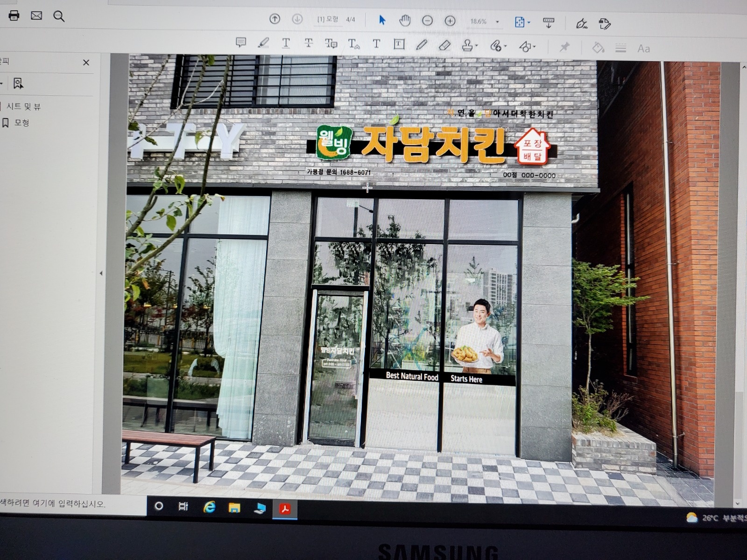747x560 pixels.
Task: Open the Aa text properties
Action: tap(643, 49)
